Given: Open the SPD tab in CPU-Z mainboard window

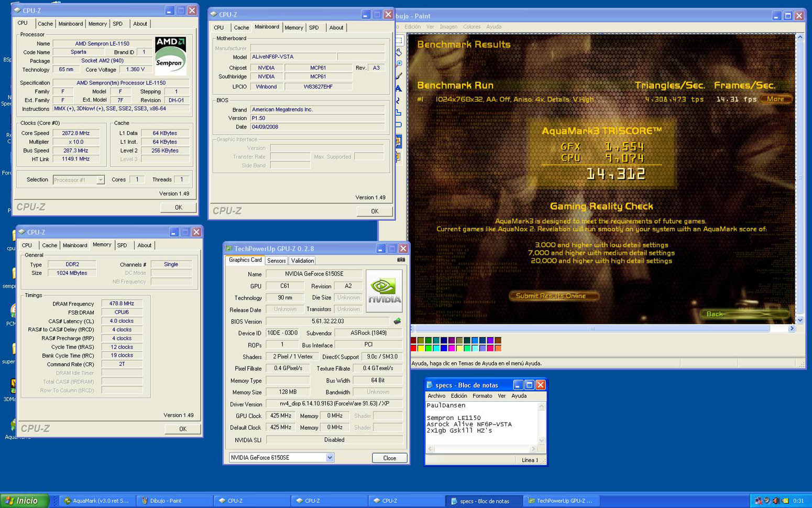Looking at the screenshot, I should click(x=314, y=28).
